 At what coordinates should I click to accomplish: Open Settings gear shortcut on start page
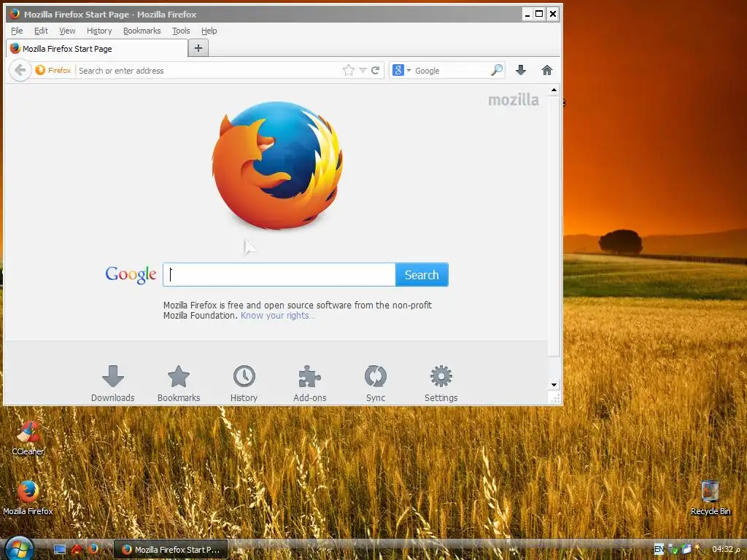441,384
